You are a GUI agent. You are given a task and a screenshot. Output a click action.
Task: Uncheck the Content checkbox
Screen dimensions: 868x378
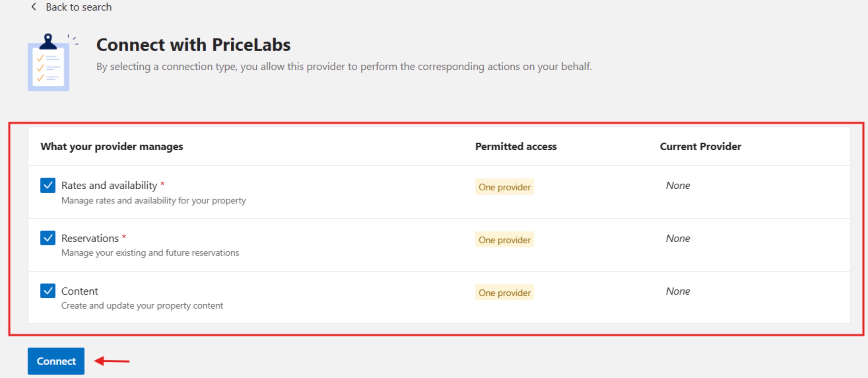coord(48,291)
